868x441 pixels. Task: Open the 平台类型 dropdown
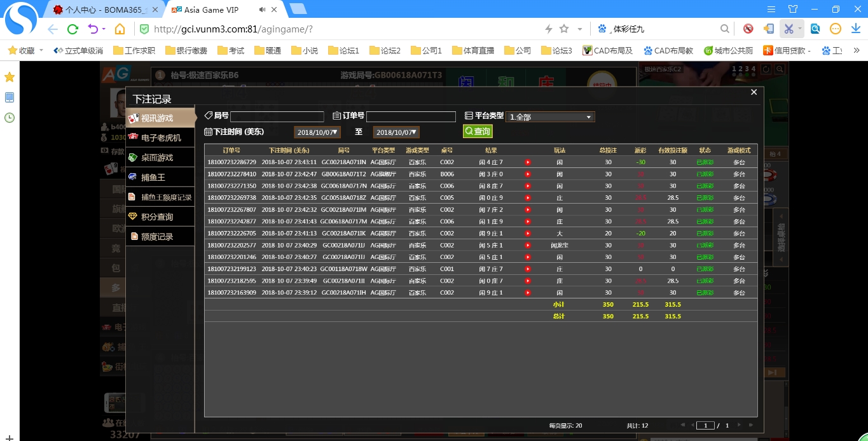pos(551,117)
